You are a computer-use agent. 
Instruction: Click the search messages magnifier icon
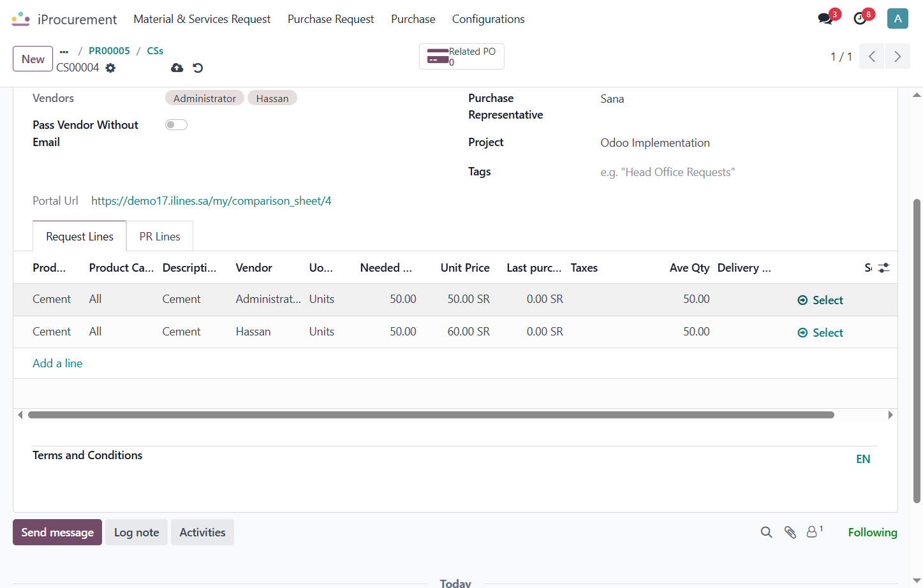[x=766, y=532]
